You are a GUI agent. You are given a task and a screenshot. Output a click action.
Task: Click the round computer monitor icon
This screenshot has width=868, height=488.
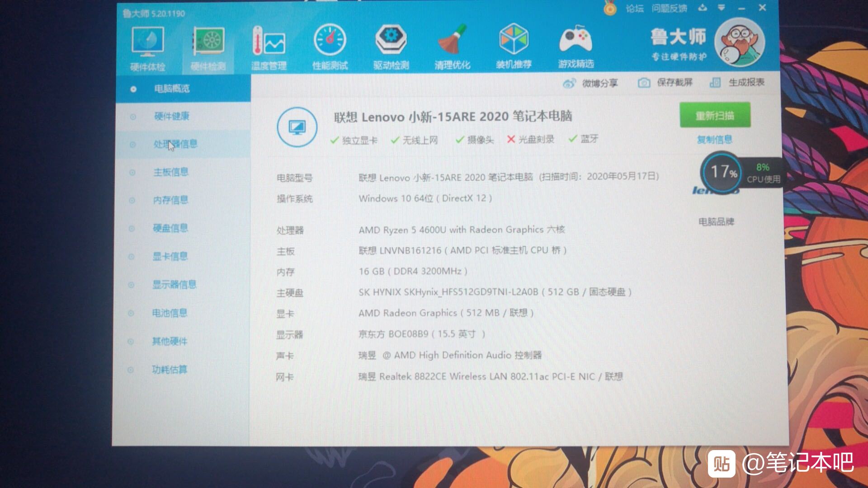click(297, 127)
